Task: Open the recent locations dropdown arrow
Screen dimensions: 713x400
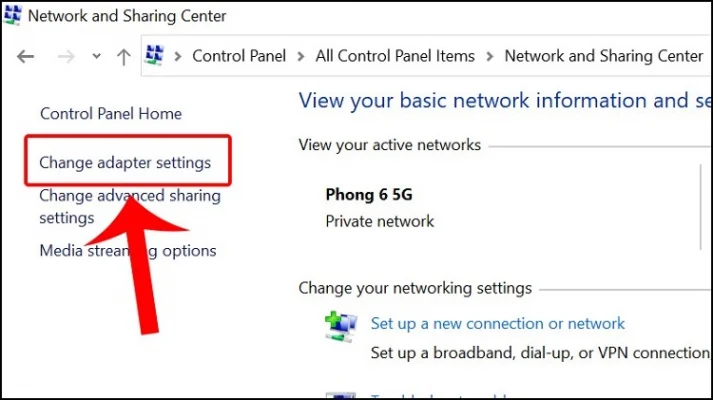Action: tap(96, 56)
